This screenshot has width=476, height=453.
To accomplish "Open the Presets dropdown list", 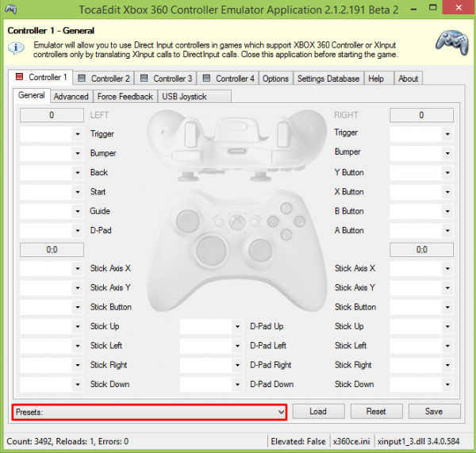I will (x=149, y=412).
